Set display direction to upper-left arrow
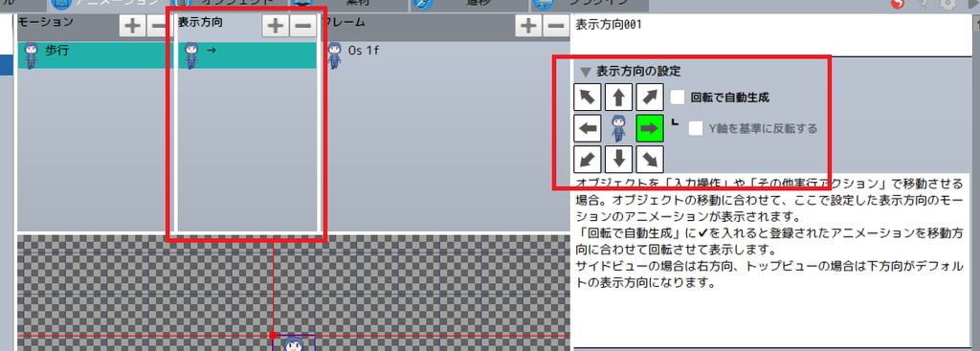The image size is (980, 351). point(588,98)
